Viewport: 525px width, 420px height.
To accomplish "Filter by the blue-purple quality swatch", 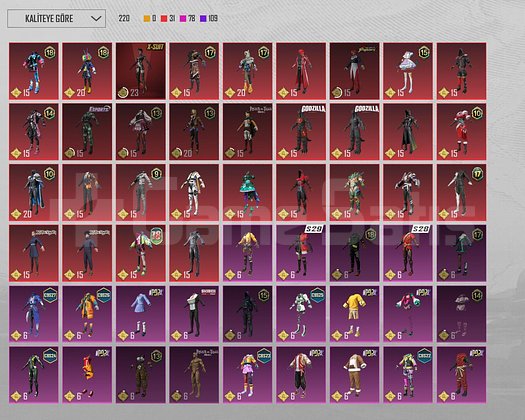I will pos(203,18).
